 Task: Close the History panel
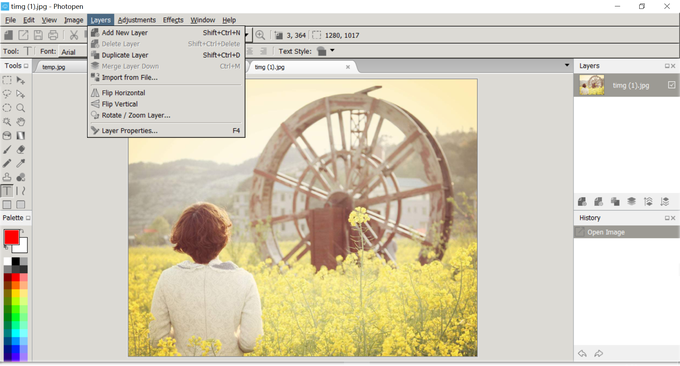pyautogui.click(x=673, y=218)
